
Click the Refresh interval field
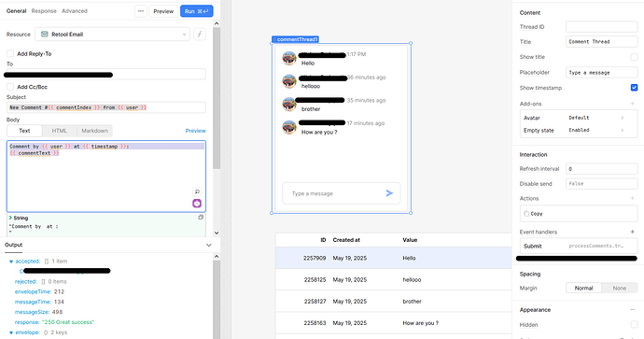tap(602, 169)
